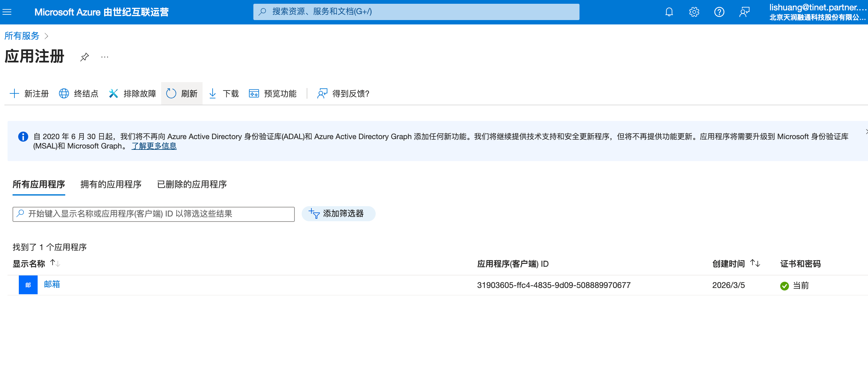Open 添加筛选器 filter picker
The image size is (868, 366).
338,213
